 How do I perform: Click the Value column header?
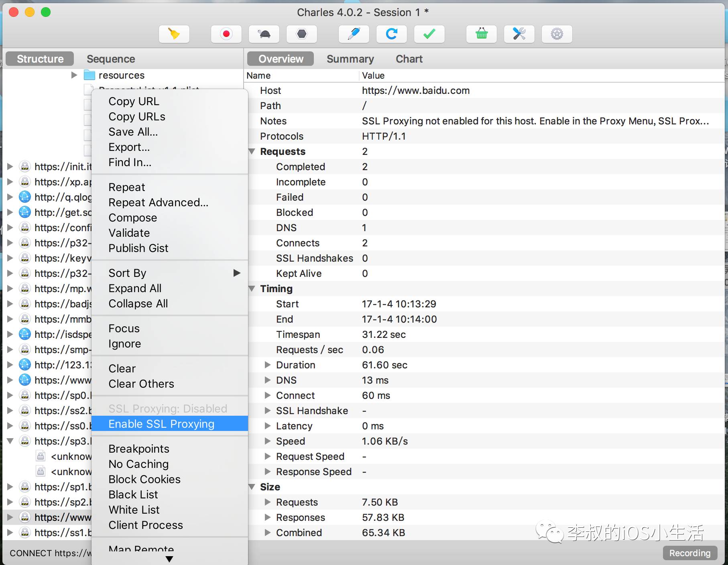pos(542,75)
